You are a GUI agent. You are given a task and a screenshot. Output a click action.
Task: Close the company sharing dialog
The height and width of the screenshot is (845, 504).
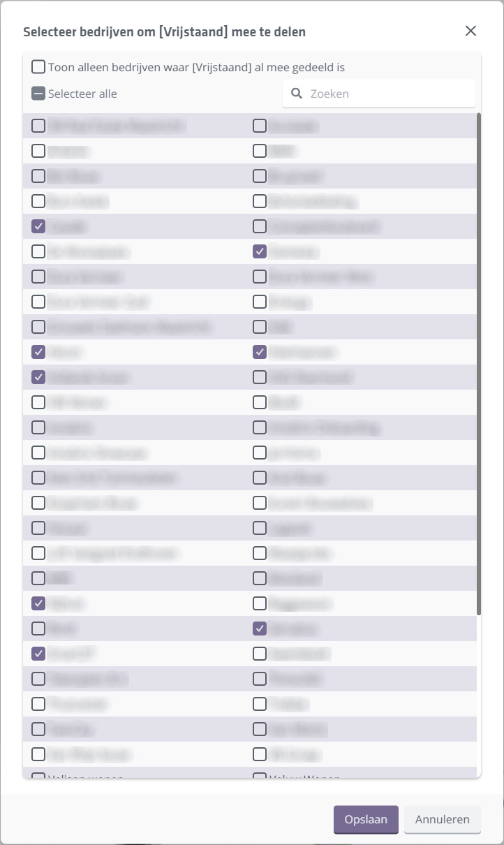coord(470,31)
